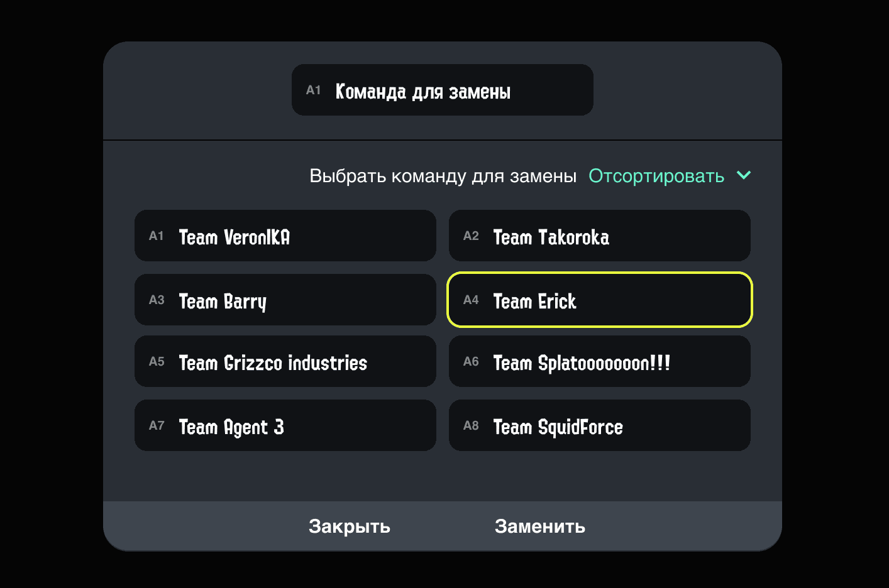Confirm with the Заменить button
The height and width of the screenshot is (588, 889).
coord(540,526)
